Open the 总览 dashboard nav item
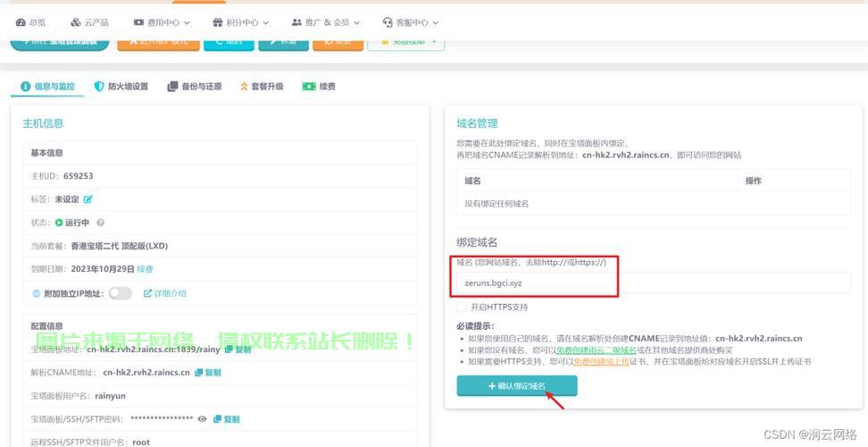Viewport: 868px width, 447px height. [x=30, y=22]
